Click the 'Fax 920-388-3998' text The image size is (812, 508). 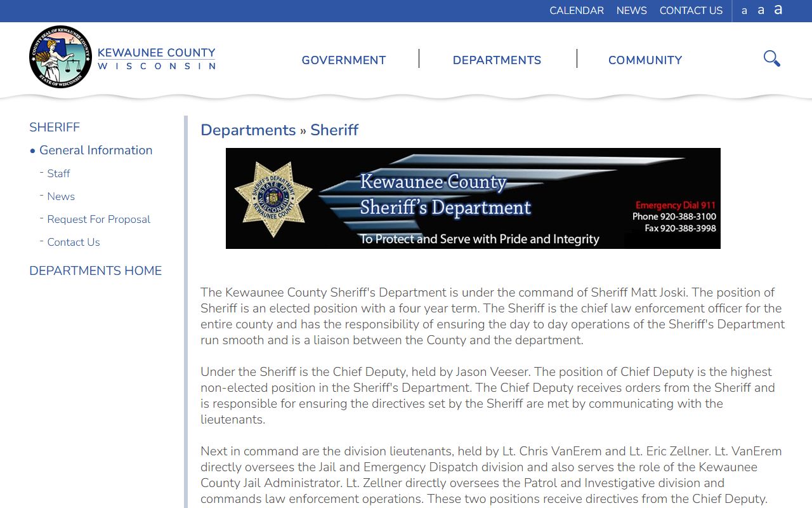tap(680, 228)
